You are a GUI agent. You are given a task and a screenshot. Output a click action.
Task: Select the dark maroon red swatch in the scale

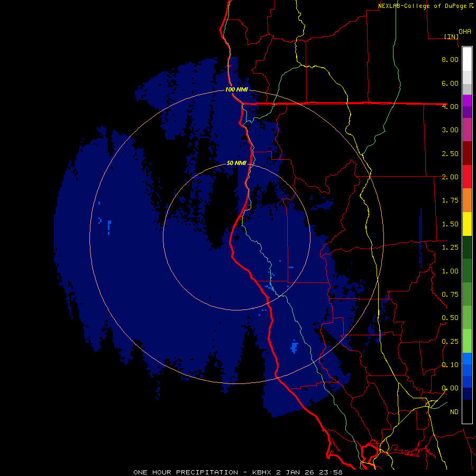(x=467, y=153)
